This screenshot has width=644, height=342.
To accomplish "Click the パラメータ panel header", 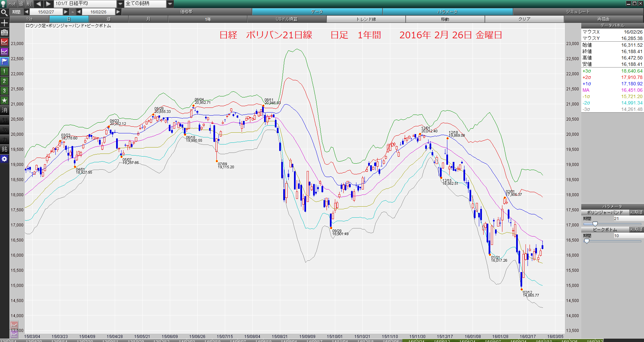I will pyautogui.click(x=612, y=206).
